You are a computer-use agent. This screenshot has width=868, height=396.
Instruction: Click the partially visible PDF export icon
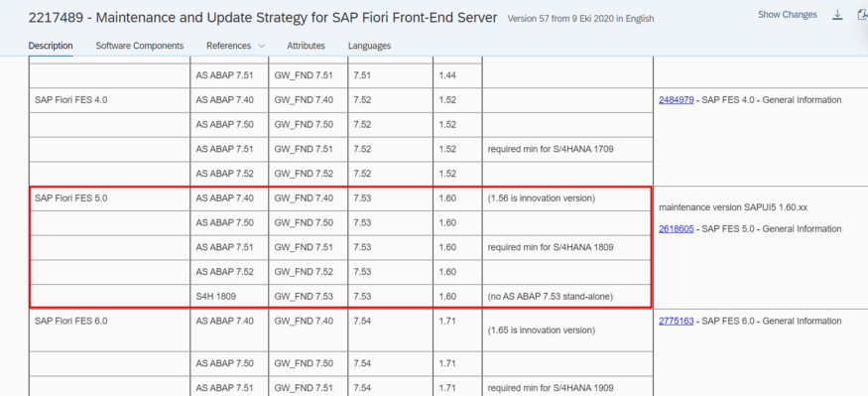pos(864,15)
